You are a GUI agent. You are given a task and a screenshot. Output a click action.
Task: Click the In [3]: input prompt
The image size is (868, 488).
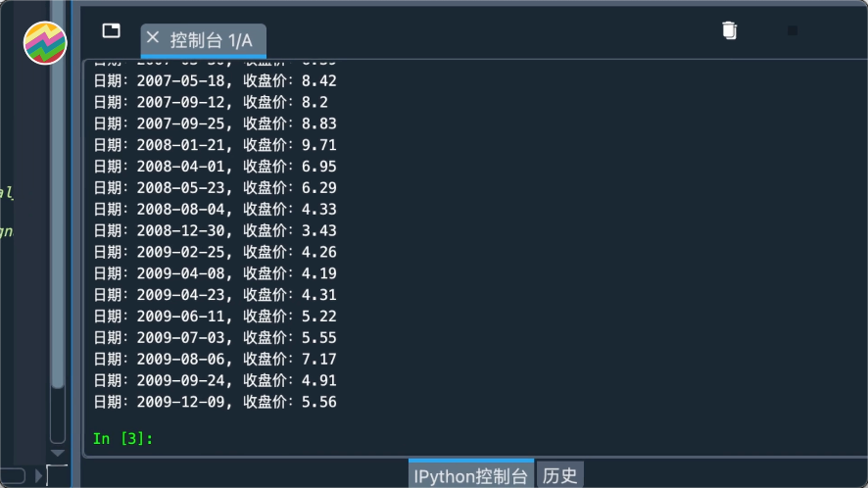[x=123, y=438]
